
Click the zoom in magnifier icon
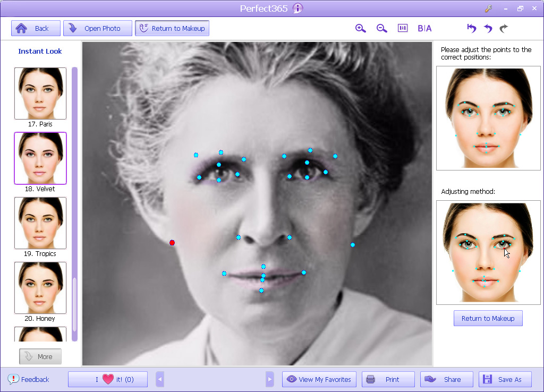pyautogui.click(x=361, y=29)
